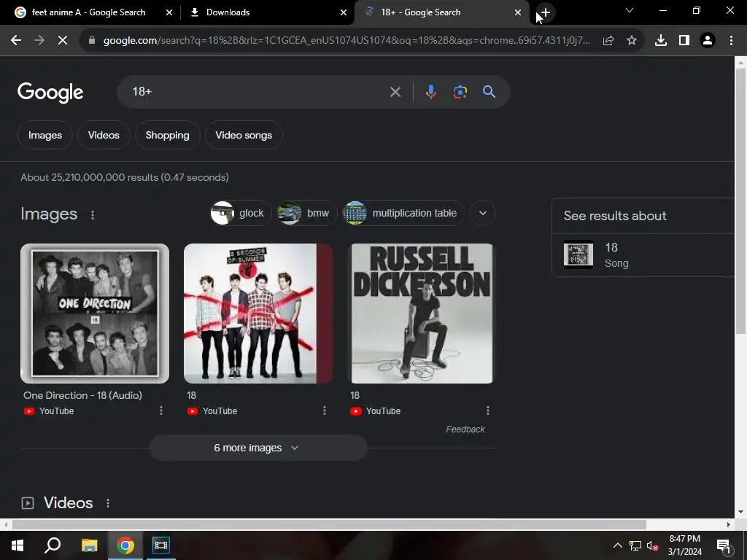Open the tab search dropdown
Screen dimensions: 747x560
(630, 10)
